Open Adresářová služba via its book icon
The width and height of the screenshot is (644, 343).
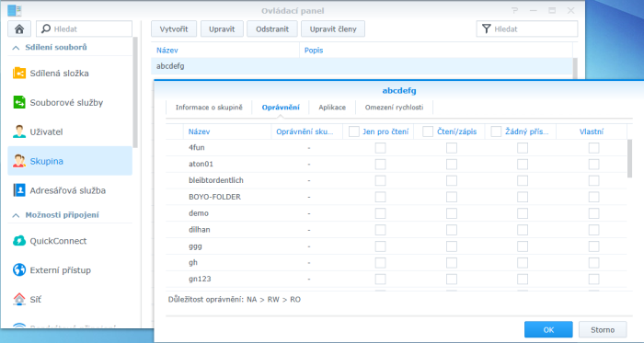(19, 190)
